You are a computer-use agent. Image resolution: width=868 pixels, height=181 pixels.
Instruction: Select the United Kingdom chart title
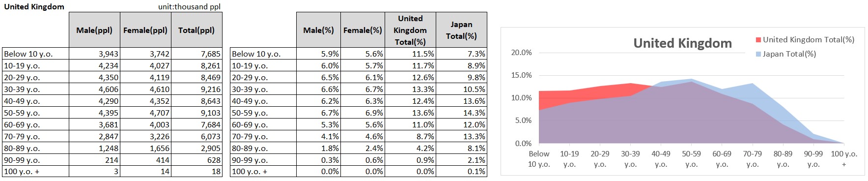(682, 43)
